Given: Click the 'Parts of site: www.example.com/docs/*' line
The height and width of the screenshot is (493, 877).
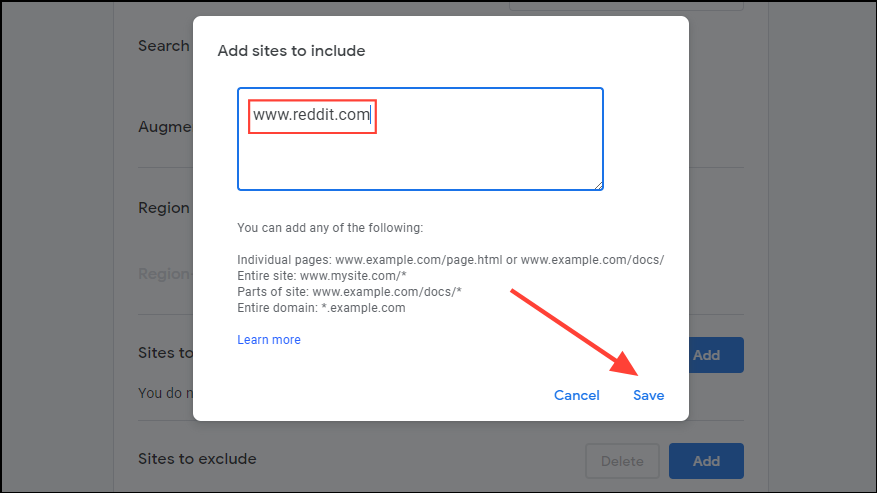Looking at the screenshot, I should 349,292.
